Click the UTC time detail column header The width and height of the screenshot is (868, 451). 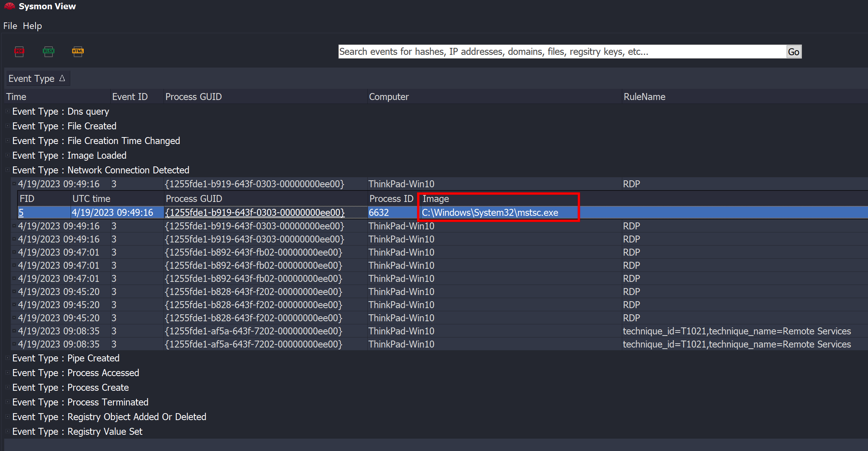[x=118, y=198]
